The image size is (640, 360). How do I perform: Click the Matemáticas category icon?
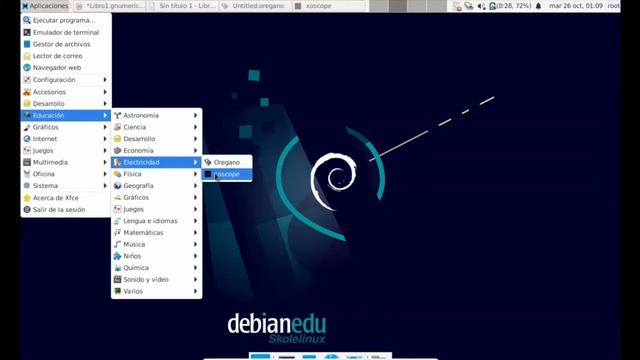pyautogui.click(x=118, y=233)
